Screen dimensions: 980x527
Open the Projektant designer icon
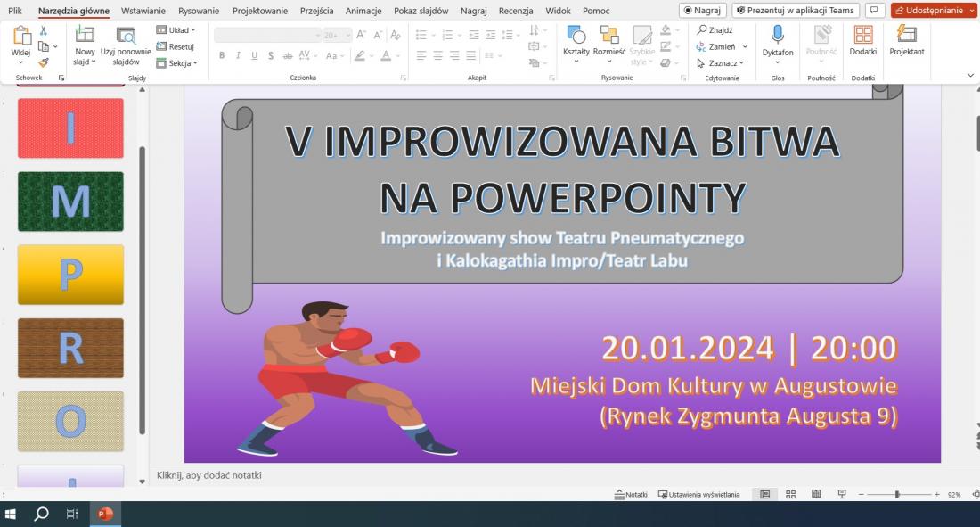(906, 34)
